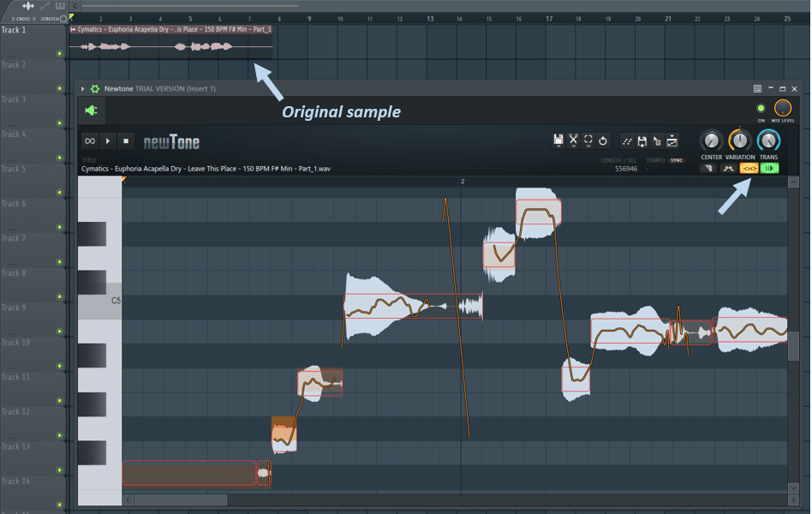Click the playlist waveform tool icon
The height and width of the screenshot is (514, 812).
(x=28, y=6)
